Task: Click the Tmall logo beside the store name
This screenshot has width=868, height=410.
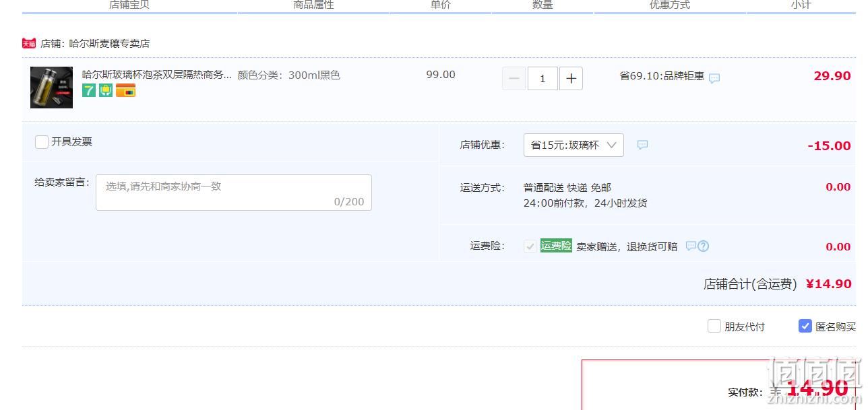Action: [x=29, y=43]
